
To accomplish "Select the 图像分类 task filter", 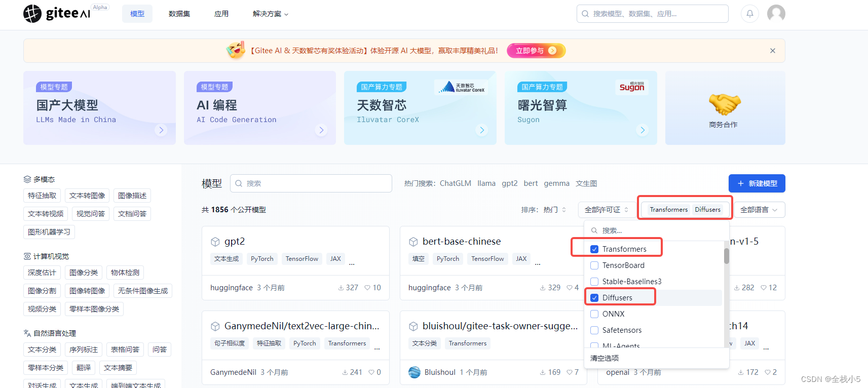I will pos(84,273).
